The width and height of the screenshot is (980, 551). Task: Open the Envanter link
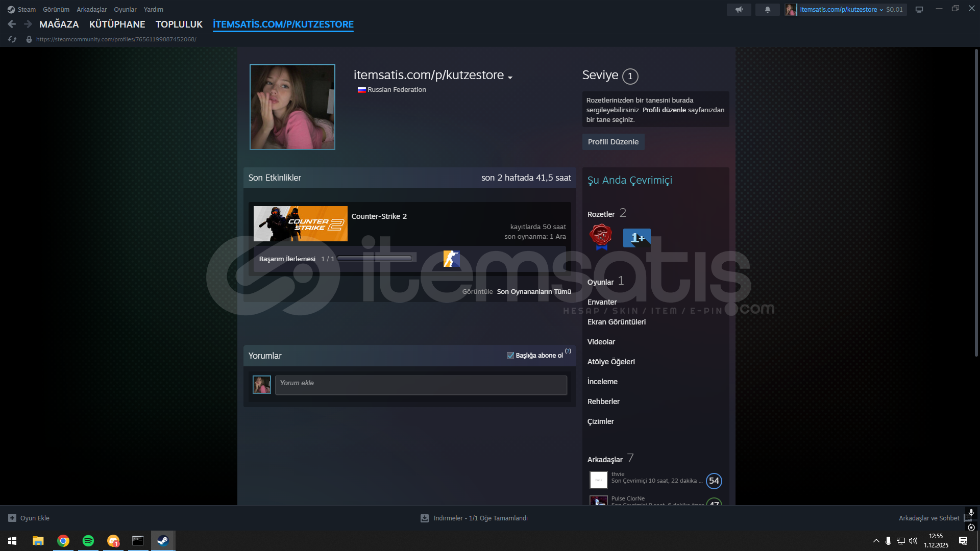[602, 302]
